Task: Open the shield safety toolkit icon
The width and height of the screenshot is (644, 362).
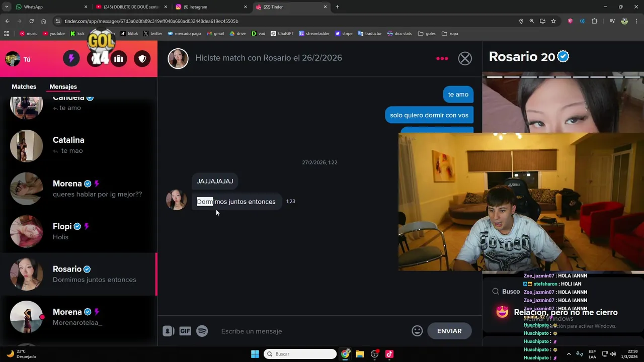Action: click(x=142, y=59)
